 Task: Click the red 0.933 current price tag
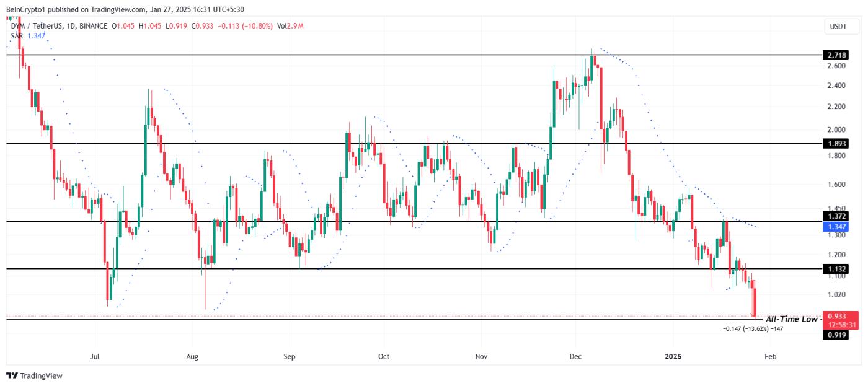coord(837,316)
